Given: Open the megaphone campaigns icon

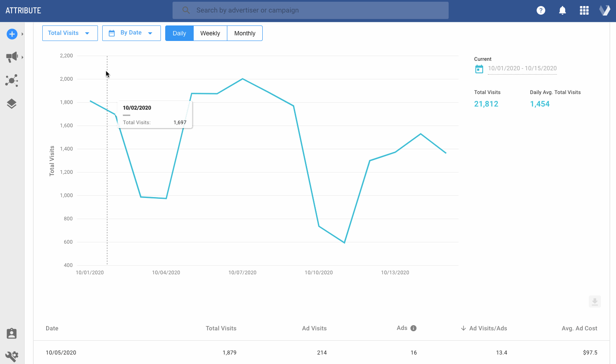Looking at the screenshot, I should 12,57.
